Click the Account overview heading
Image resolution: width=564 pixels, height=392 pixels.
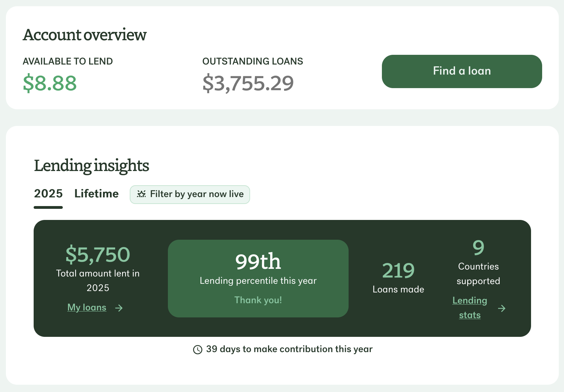pos(85,35)
